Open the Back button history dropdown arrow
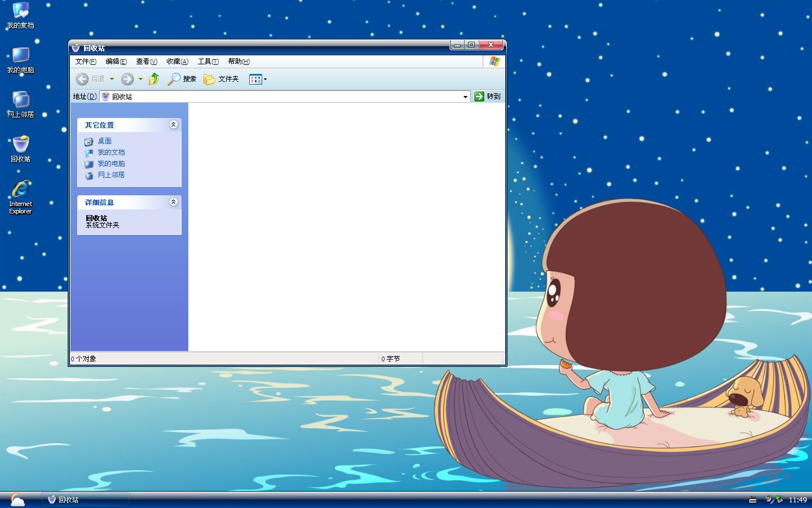 [x=112, y=79]
